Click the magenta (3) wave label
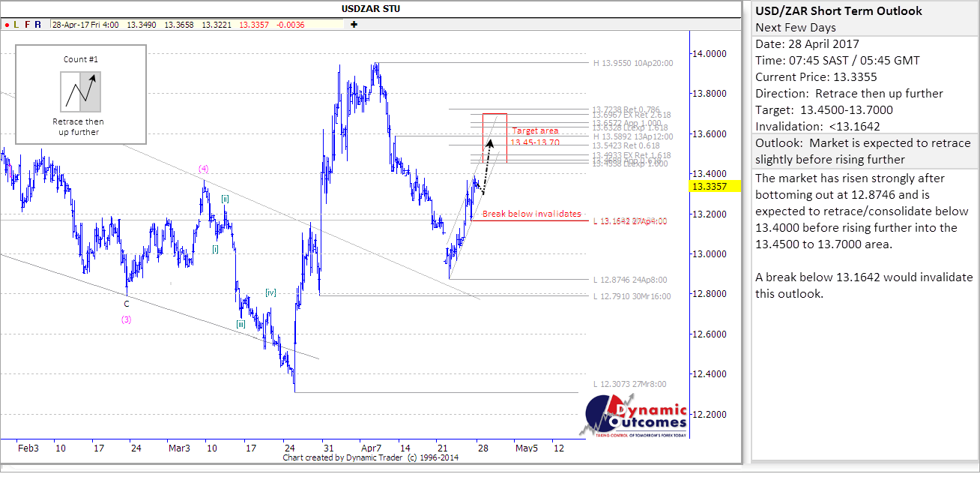Image resolution: width=980 pixels, height=483 pixels. click(127, 319)
